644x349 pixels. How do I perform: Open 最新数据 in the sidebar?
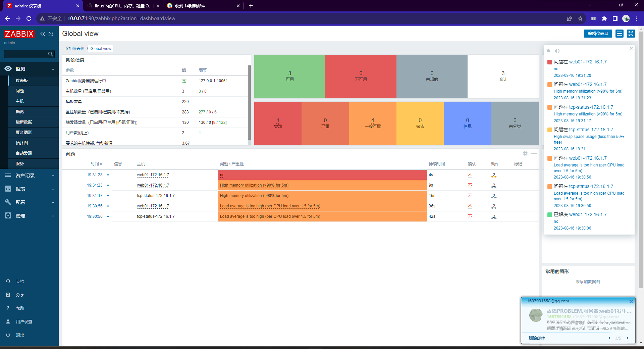point(24,122)
